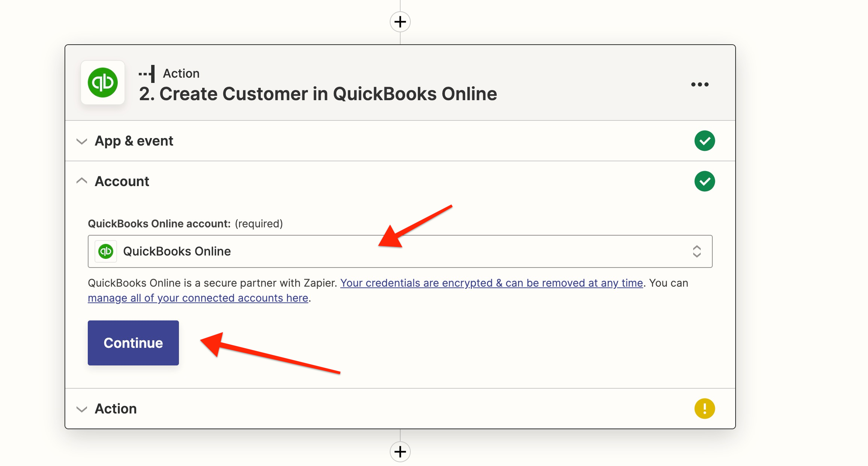Viewport: 868px width, 466px height.
Task: Expand the App & event section chevron
Action: pyautogui.click(x=82, y=141)
